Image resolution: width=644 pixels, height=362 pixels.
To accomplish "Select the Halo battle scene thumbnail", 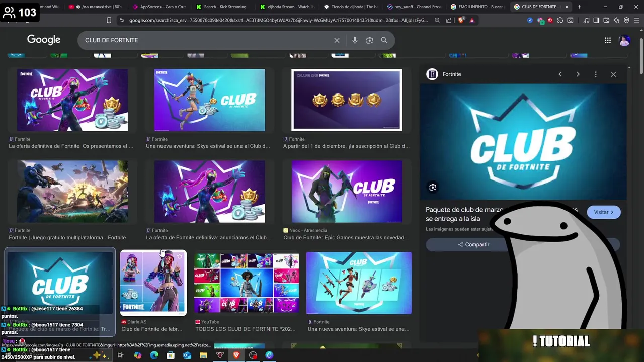I will point(72,192).
